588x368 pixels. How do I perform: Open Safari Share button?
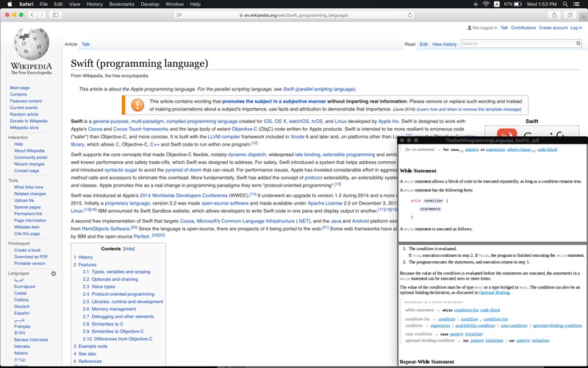pos(554,15)
